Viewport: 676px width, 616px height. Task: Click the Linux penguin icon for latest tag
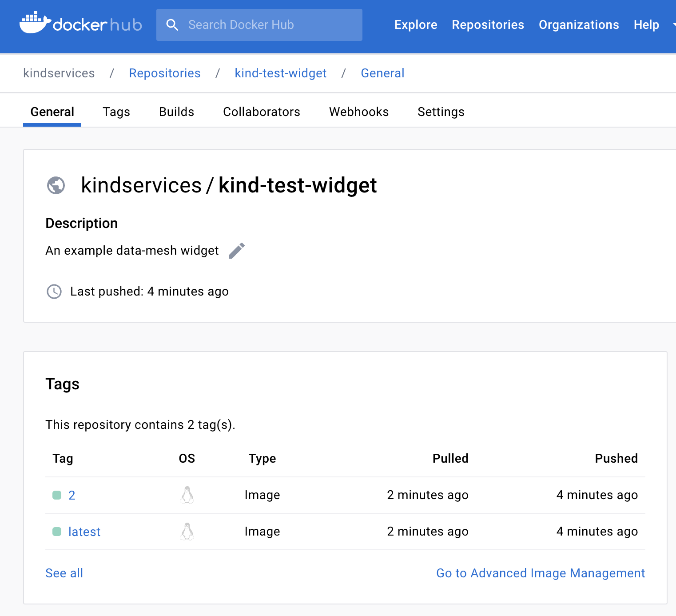click(187, 532)
